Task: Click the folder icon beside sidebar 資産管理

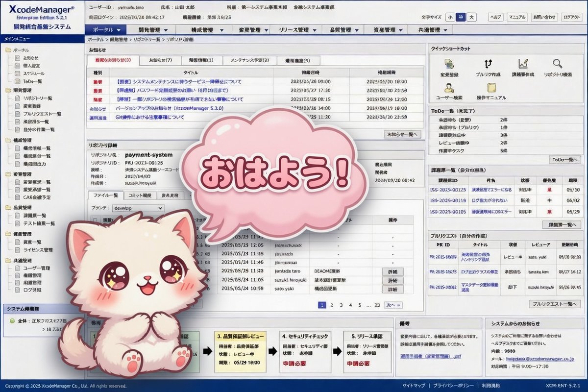Action: tap(8, 234)
